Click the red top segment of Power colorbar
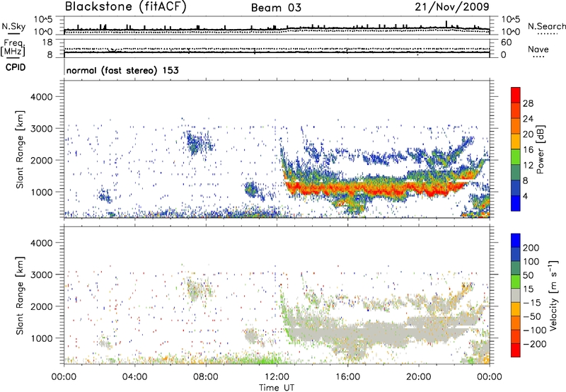 [x=516, y=95]
